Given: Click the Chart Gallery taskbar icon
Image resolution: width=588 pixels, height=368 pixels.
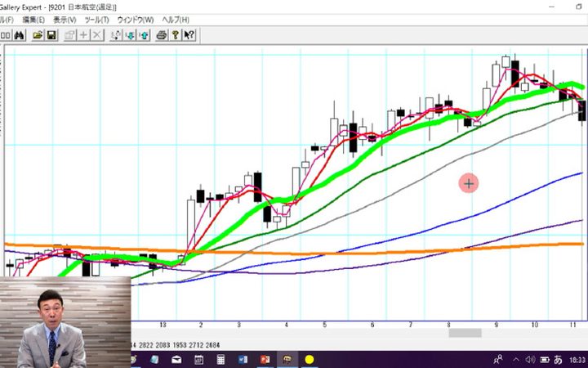Looking at the screenshot, I should (x=287, y=360).
